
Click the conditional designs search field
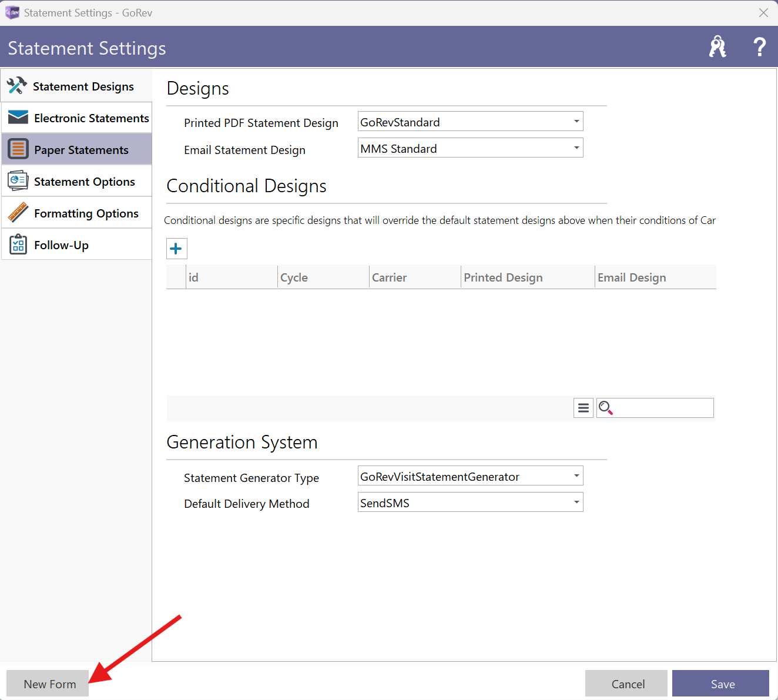[663, 408]
